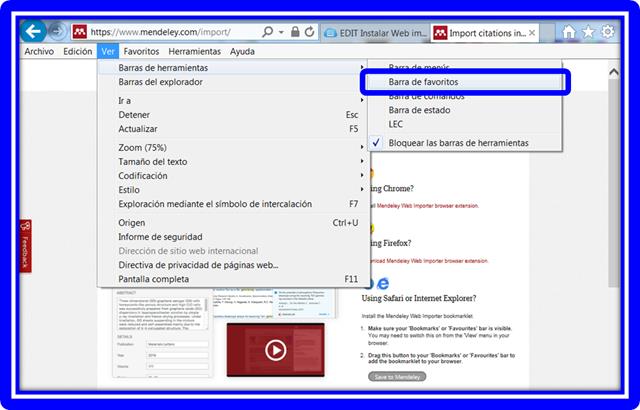Click the browser Back arrow button

pyautogui.click(x=33, y=31)
